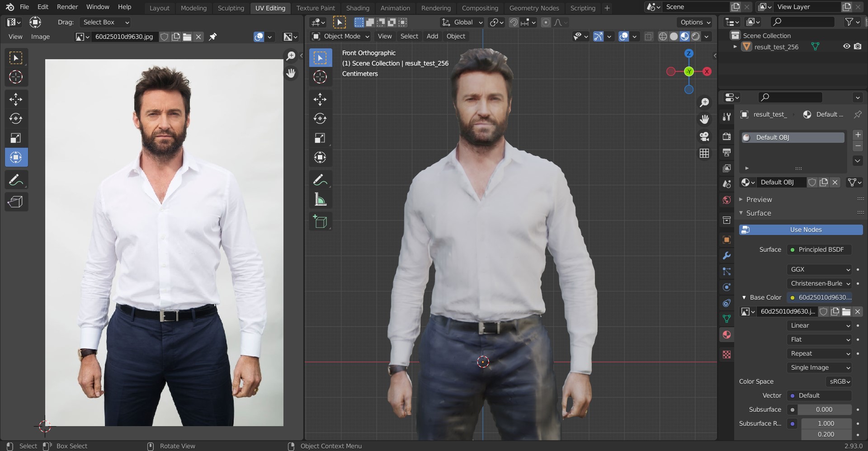
Task: Select the Add Cube tool in the 3D viewport
Action: [x=321, y=221]
